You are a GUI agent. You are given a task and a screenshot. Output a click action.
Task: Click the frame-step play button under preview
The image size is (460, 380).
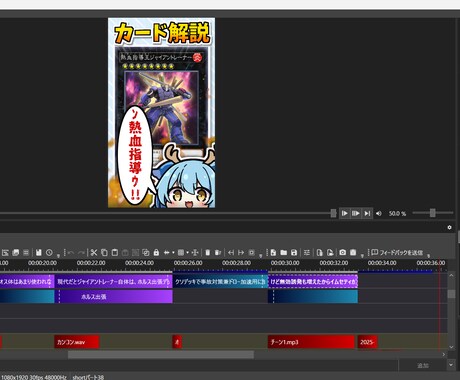click(356, 213)
